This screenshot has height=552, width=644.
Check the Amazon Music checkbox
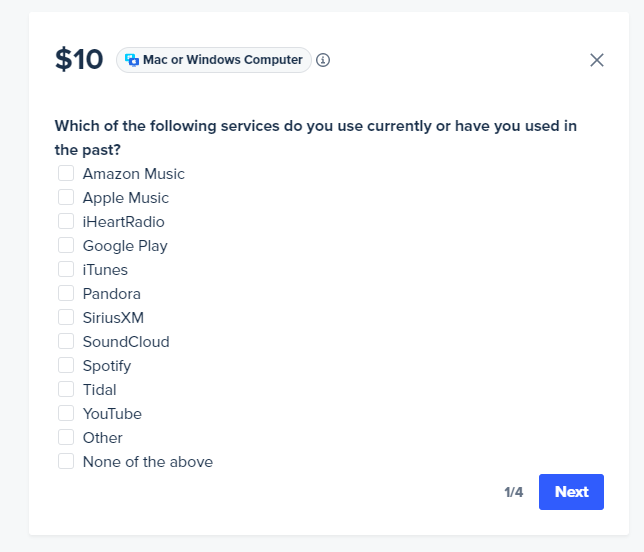(66, 173)
